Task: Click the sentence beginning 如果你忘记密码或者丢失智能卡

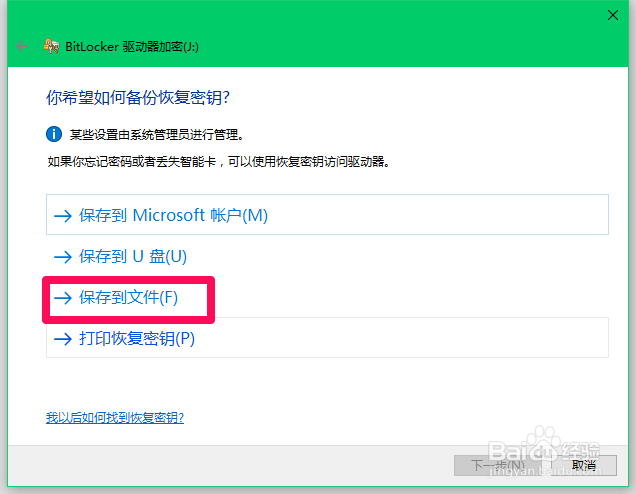Action: click(219, 161)
